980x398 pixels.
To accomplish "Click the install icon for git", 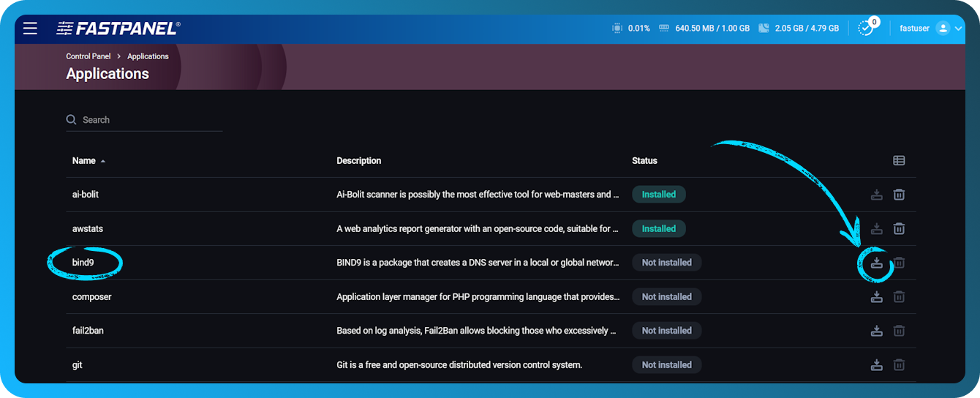I will [x=876, y=365].
